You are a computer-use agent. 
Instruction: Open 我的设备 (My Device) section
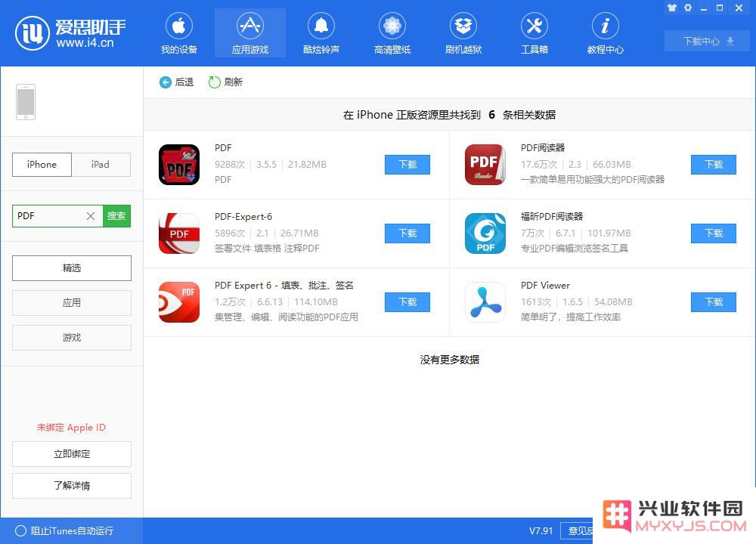point(179,33)
